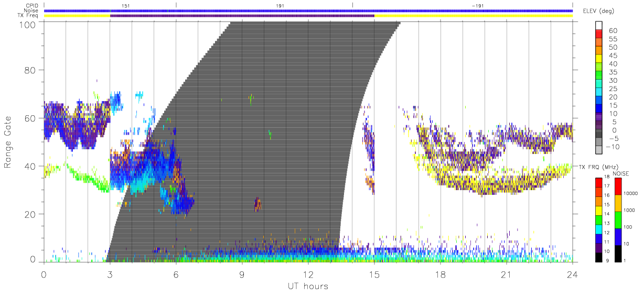Click the 3 tick label on UT hours axis
The image size is (644, 297).
click(110, 274)
